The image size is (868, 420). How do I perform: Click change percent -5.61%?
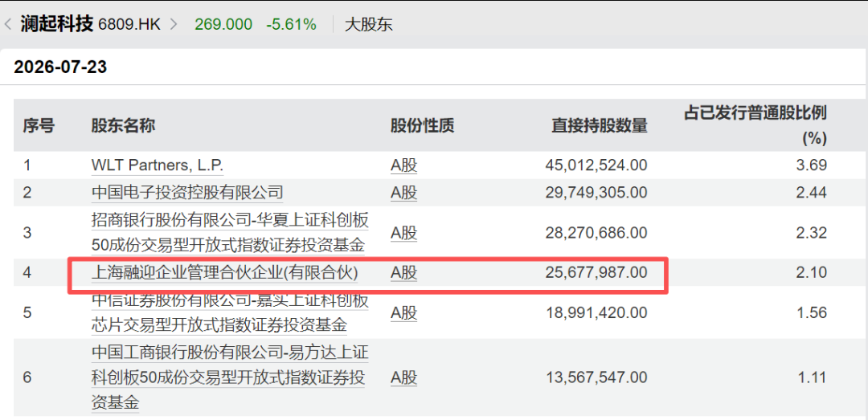point(291,24)
